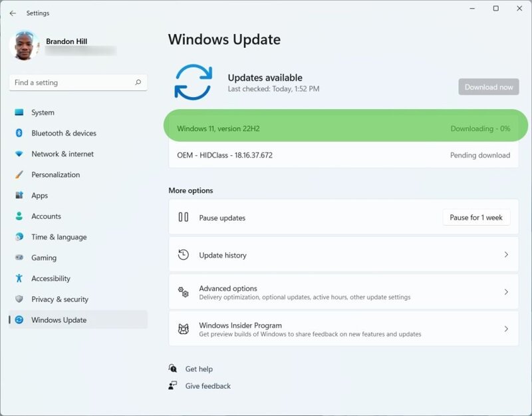Viewport: 532px width, 416px height.
Task: Open Windows Insider Program row
Action: point(343,329)
